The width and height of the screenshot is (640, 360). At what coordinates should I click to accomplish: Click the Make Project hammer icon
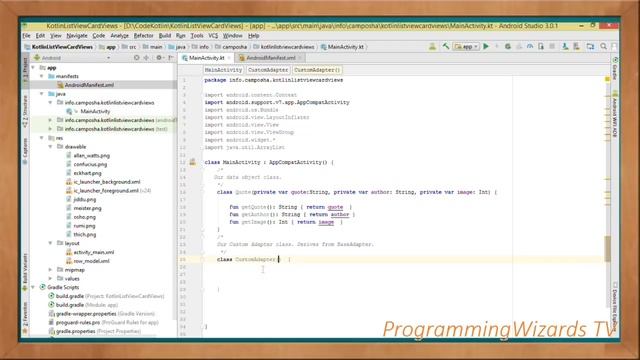[x=446, y=47]
